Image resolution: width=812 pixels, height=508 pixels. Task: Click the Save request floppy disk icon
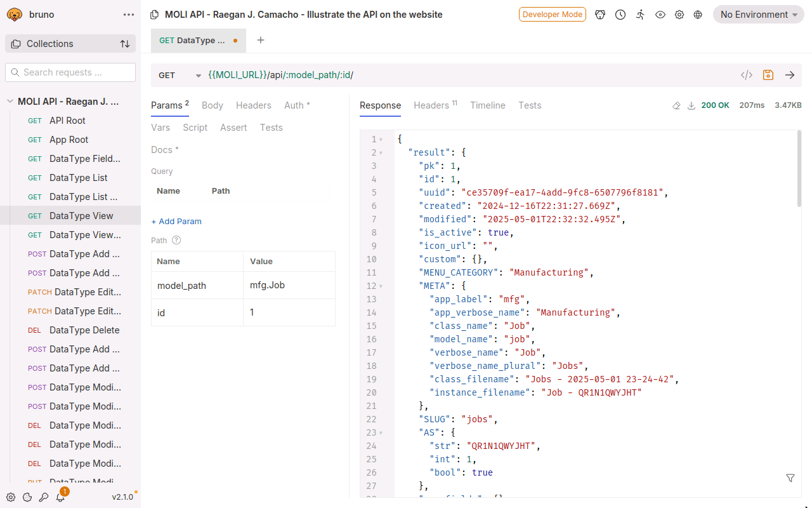tap(768, 75)
